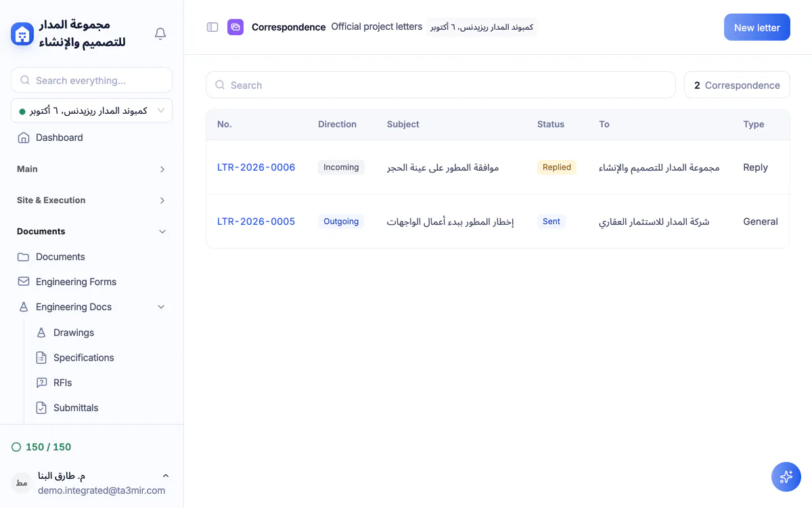Click the Incoming direction badge

tap(341, 167)
